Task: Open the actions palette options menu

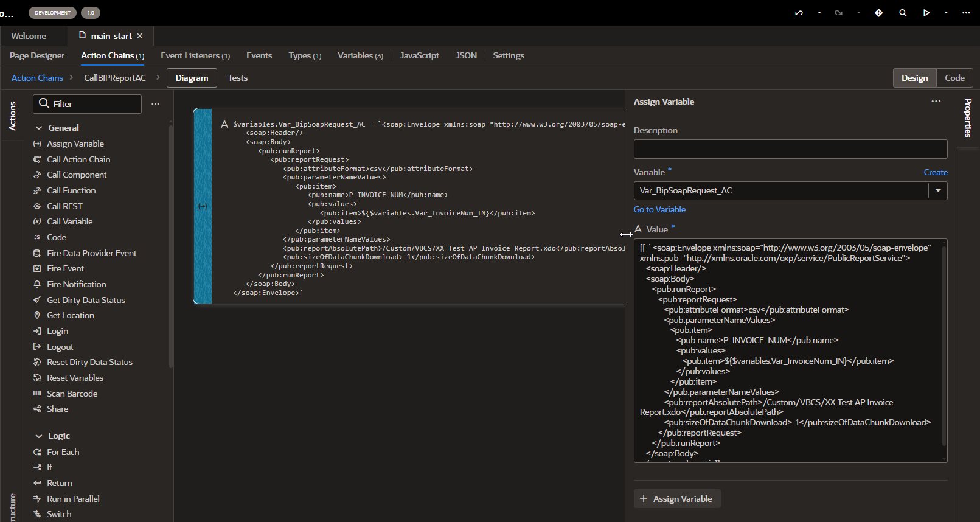Action: click(155, 104)
